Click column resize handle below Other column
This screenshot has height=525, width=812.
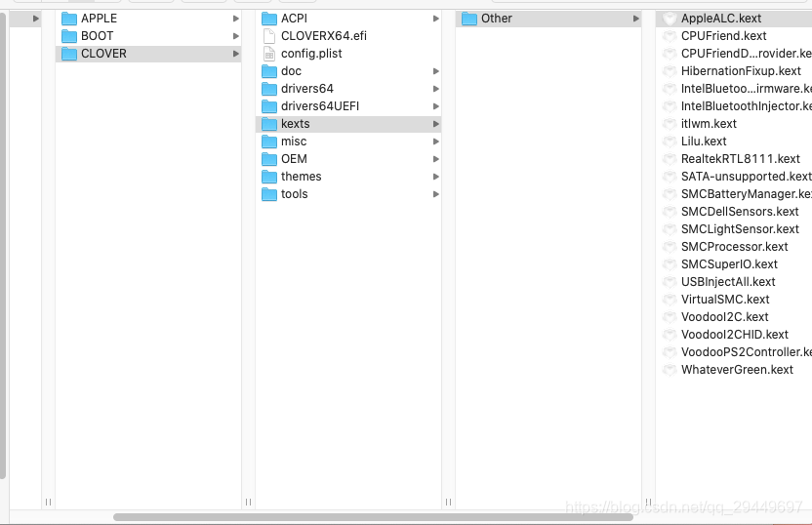click(x=648, y=503)
